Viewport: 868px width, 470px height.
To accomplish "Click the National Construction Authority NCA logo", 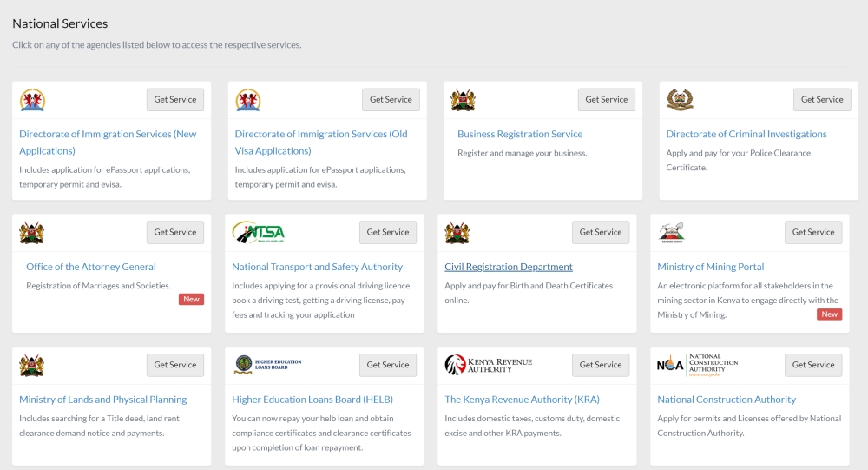I will pyautogui.click(x=698, y=365).
